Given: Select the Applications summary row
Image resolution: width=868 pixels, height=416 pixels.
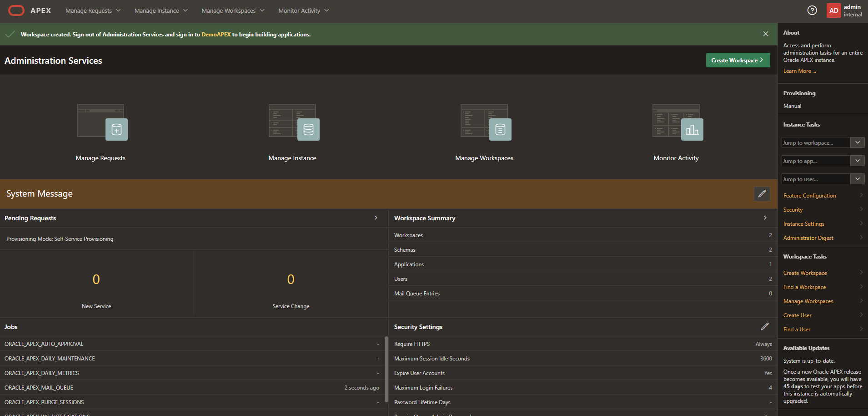Looking at the screenshot, I should pos(583,264).
